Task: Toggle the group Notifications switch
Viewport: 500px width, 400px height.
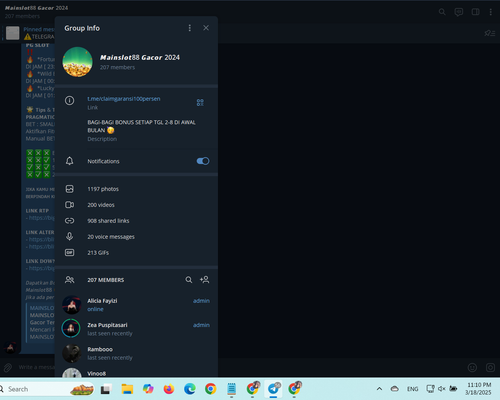Action: (203, 161)
